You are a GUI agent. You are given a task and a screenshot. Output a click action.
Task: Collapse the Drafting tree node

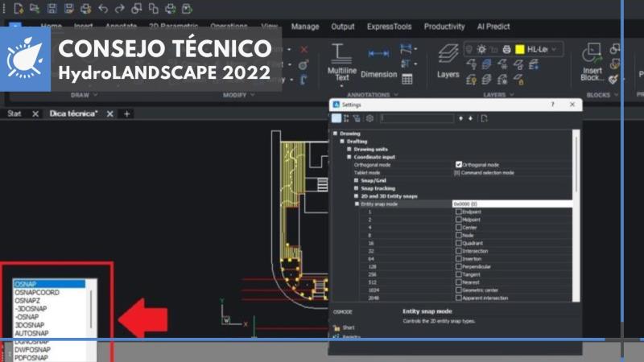342,142
